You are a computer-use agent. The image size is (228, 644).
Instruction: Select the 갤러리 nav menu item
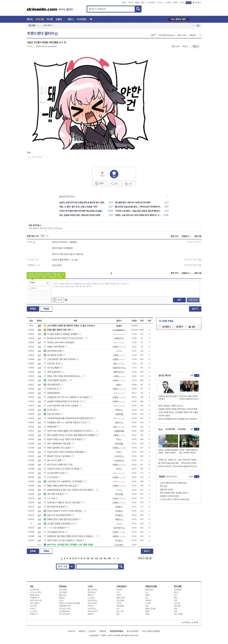(x=30, y=19)
